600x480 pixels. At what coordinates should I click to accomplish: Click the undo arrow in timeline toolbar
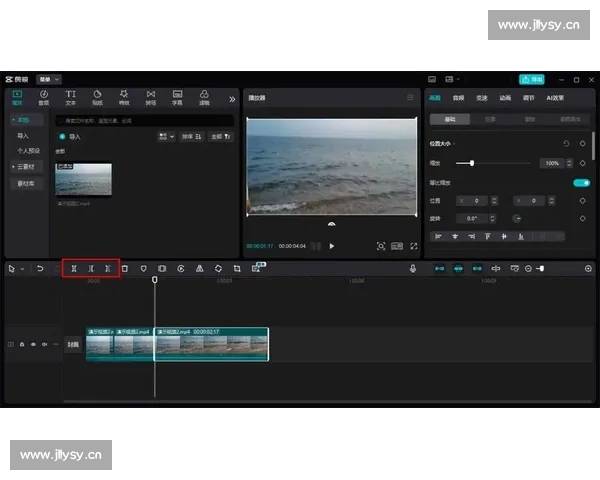pyautogui.click(x=39, y=268)
